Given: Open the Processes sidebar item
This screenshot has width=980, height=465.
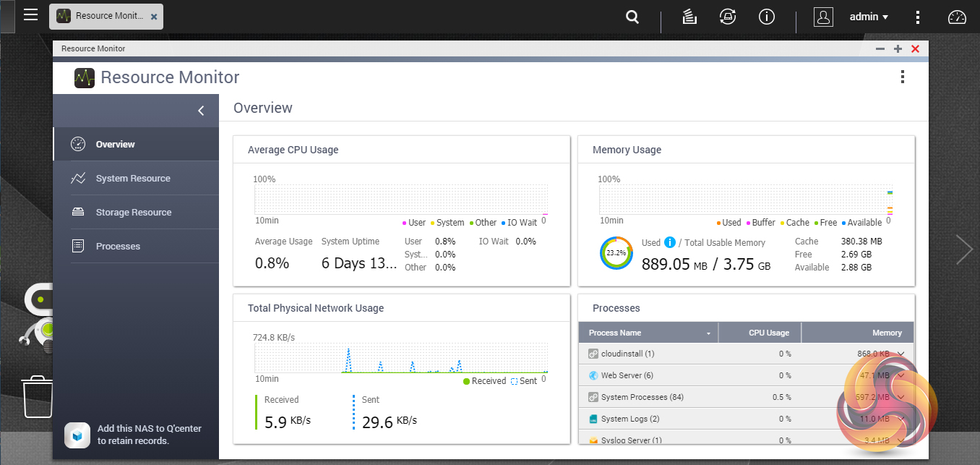Looking at the screenshot, I should [118, 247].
